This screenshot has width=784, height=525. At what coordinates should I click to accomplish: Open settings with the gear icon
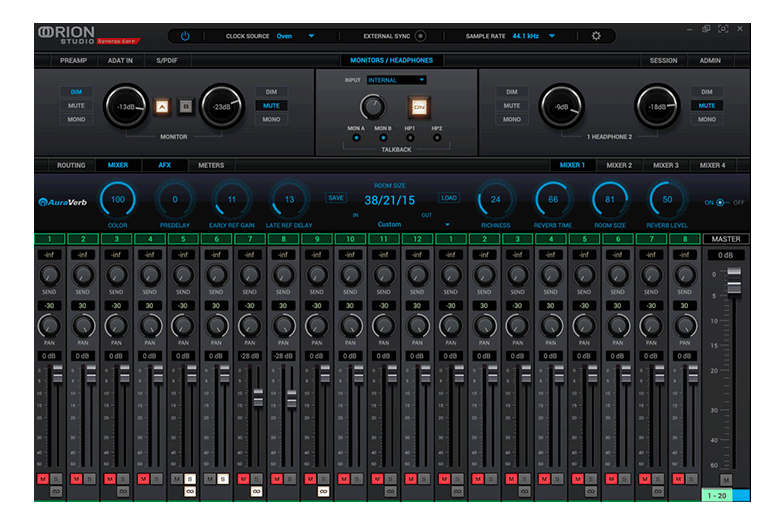tap(596, 36)
